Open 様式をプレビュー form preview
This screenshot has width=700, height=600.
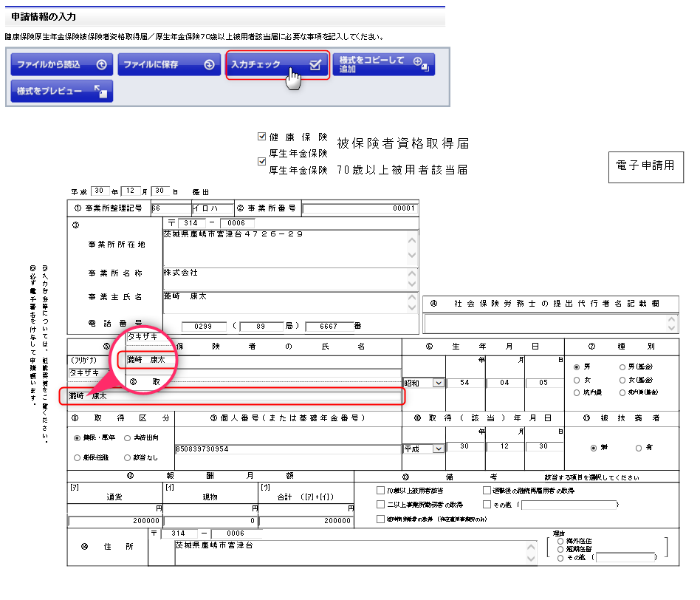pos(61,91)
